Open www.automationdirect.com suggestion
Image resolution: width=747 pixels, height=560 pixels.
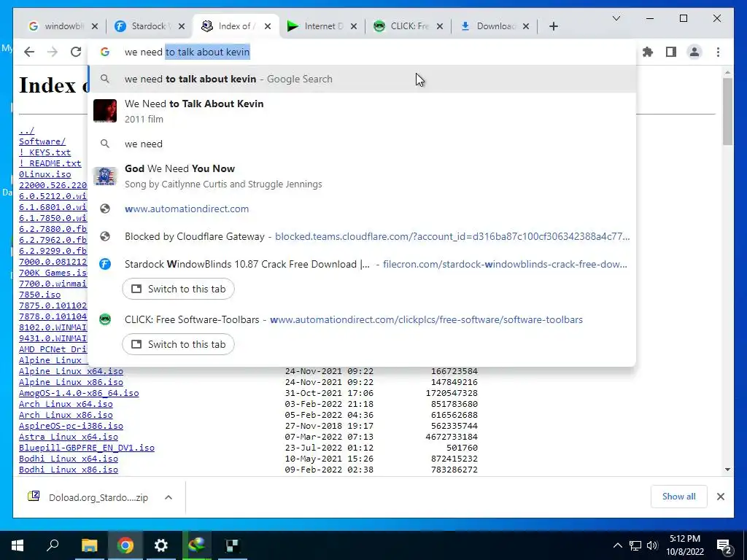[x=362, y=209]
